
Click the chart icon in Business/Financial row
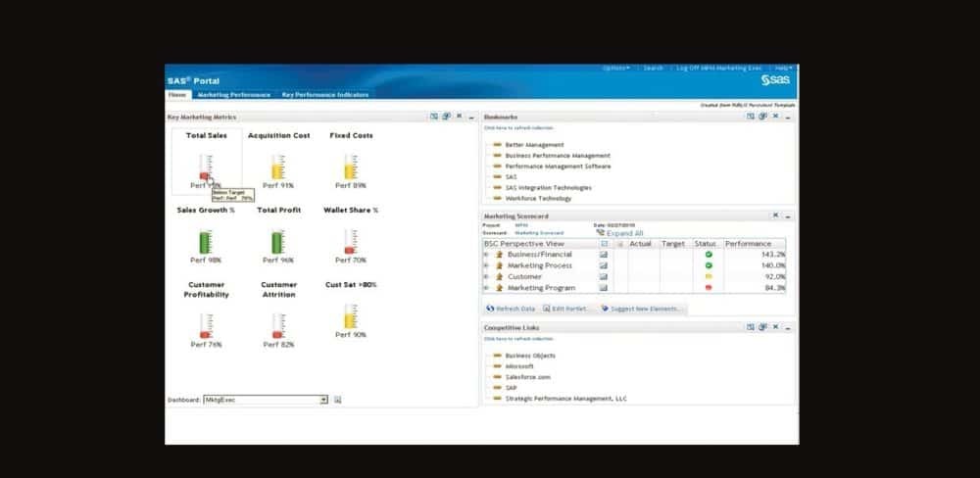point(604,255)
